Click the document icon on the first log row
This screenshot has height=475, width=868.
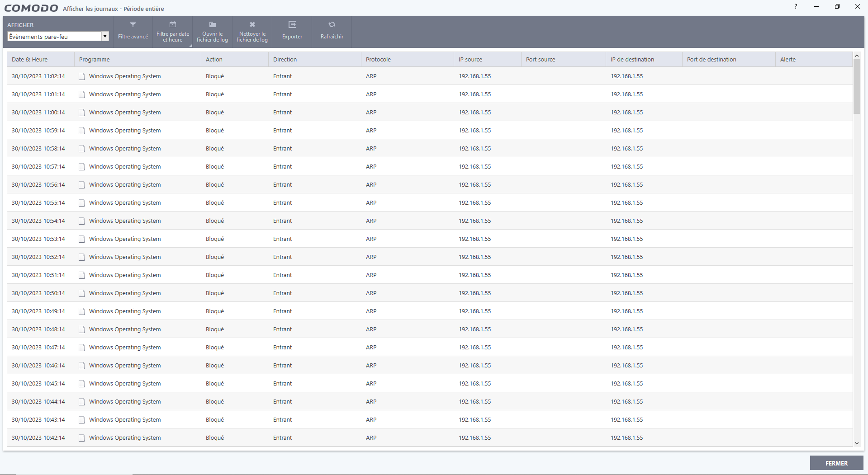tap(81, 76)
